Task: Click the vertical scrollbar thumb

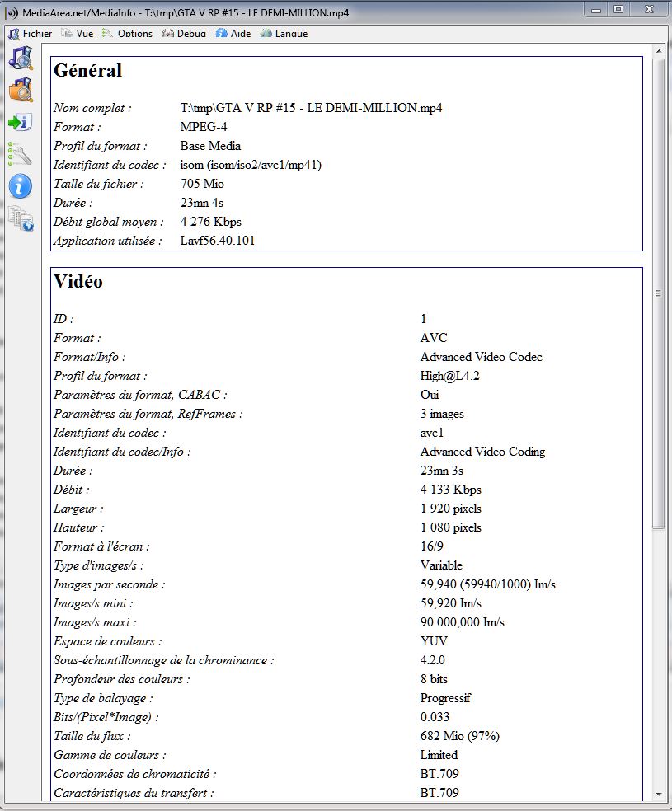Action: [658, 293]
